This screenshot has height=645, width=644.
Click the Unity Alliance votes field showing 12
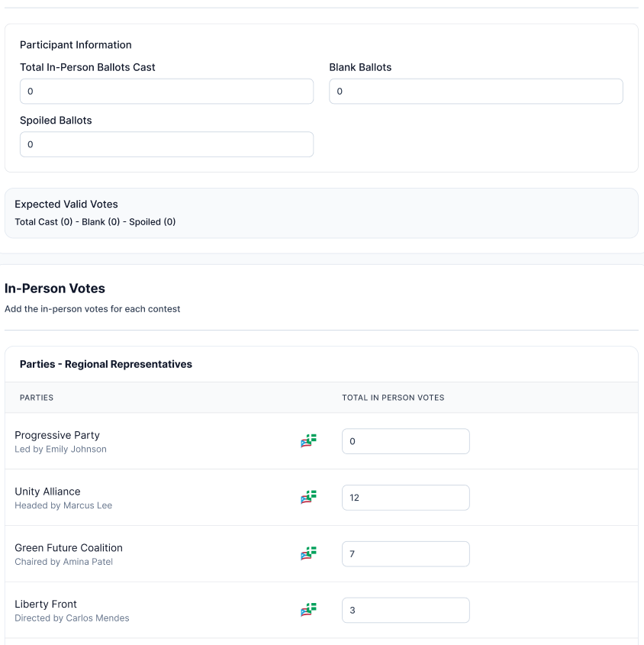click(x=405, y=497)
